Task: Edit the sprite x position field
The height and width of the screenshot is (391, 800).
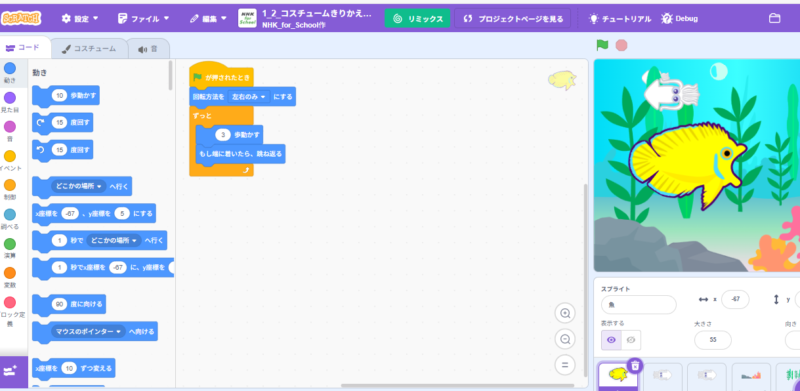Action: pyautogui.click(x=735, y=300)
